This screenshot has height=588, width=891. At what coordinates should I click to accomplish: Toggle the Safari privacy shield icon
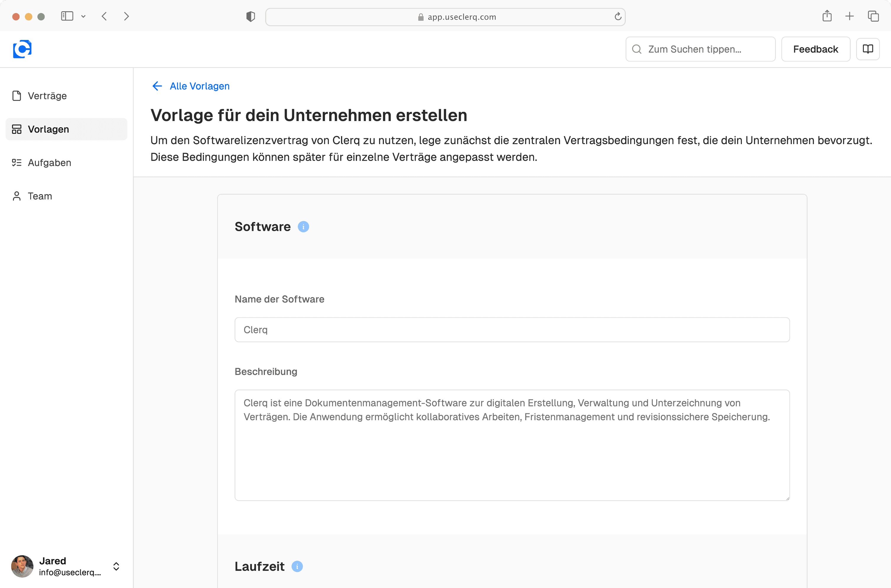(250, 16)
